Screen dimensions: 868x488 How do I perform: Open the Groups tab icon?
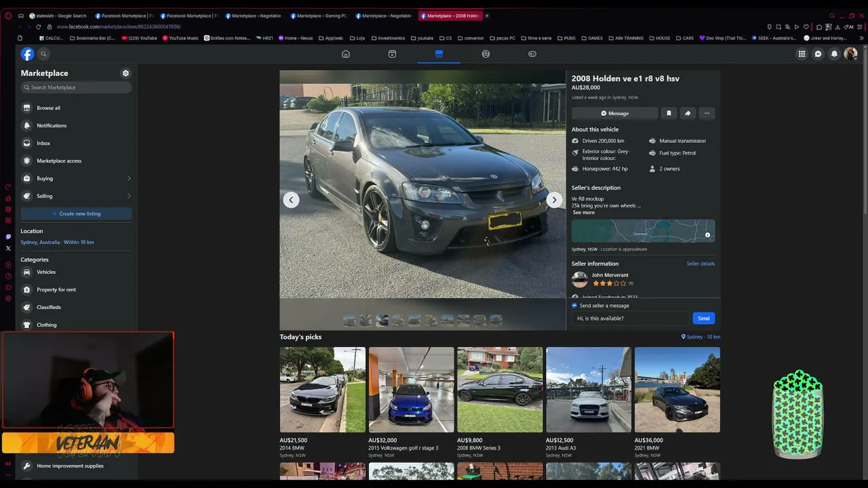coord(486,54)
